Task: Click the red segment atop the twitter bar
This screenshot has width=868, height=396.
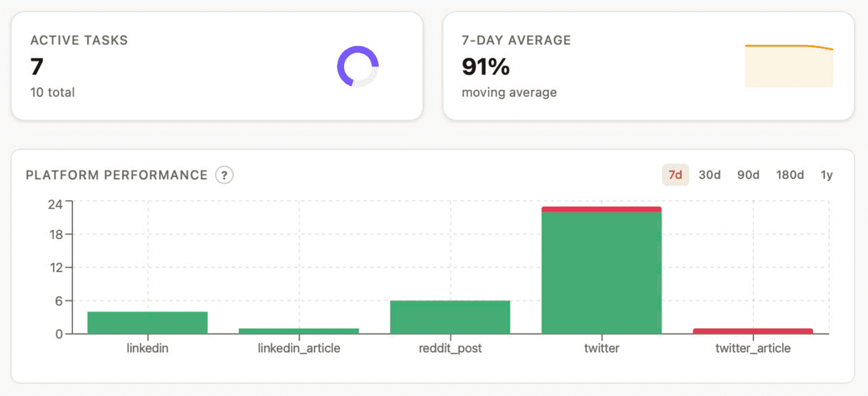Action: click(x=601, y=209)
